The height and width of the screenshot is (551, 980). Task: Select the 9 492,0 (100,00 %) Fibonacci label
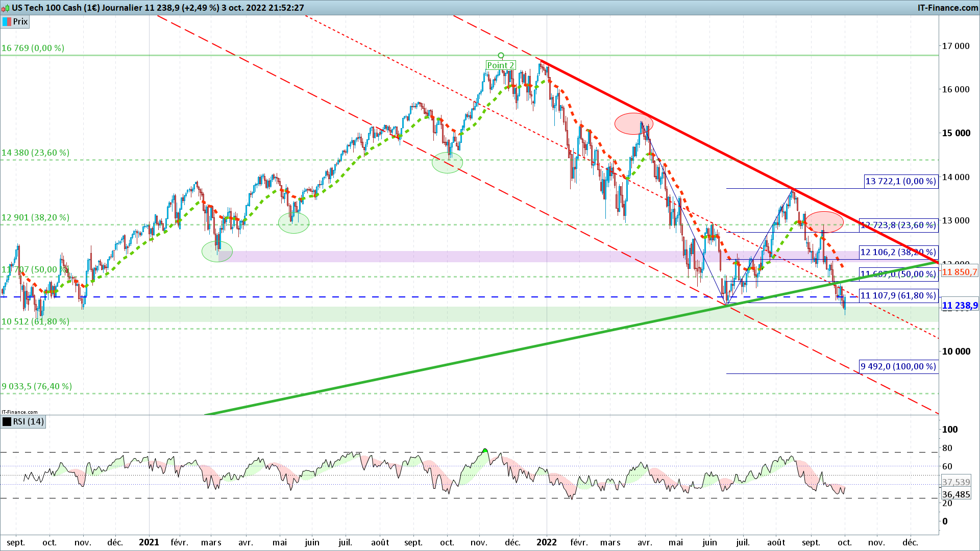[x=898, y=366]
